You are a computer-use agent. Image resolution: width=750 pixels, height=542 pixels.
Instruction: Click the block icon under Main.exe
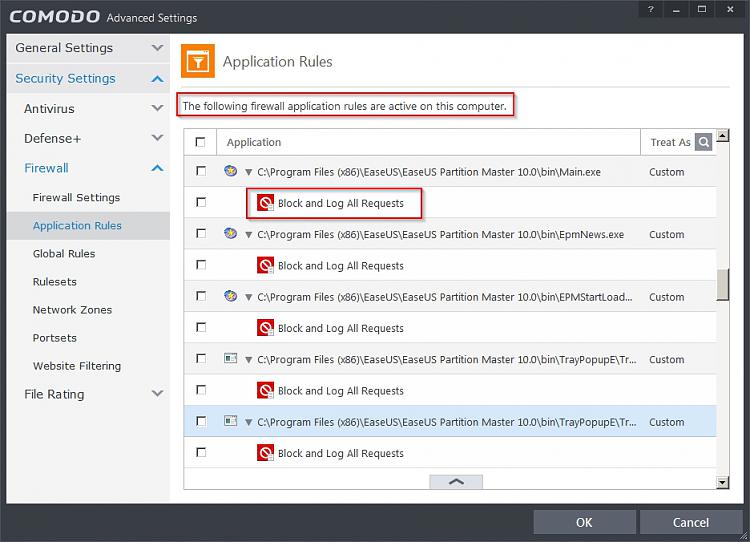point(265,203)
